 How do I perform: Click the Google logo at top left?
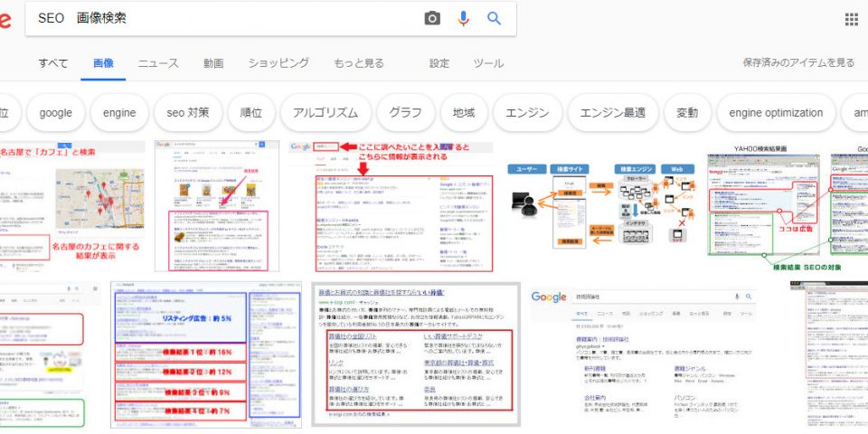[5, 18]
